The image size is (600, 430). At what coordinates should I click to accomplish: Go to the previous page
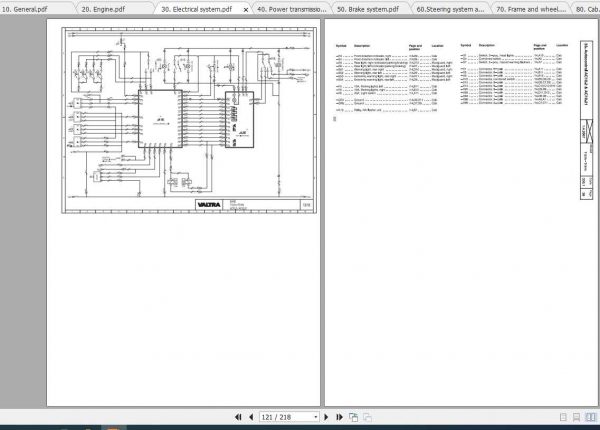[251, 417]
